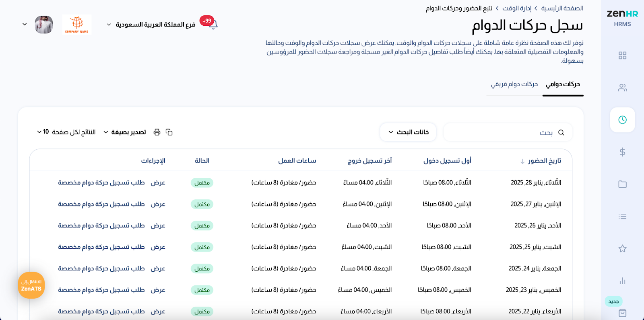Click عرض for الأربعاء، يناير 22 row
The width and height of the screenshot is (644, 320).
(x=158, y=312)
